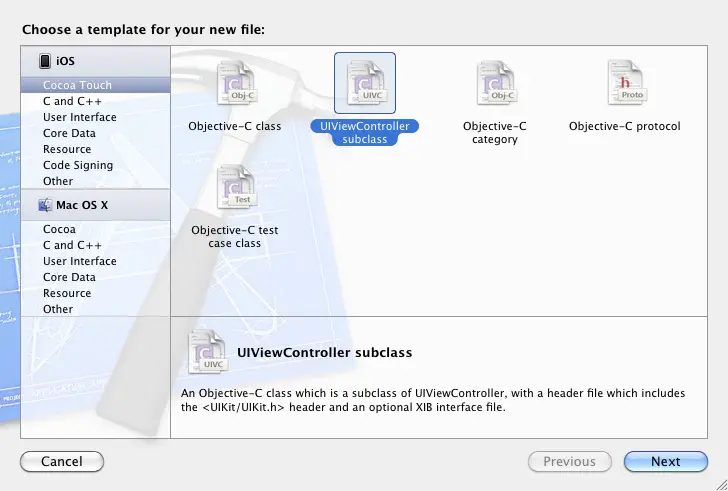728x491 pixels.
Task: Select Code Signing category
Action: [77, 165]
